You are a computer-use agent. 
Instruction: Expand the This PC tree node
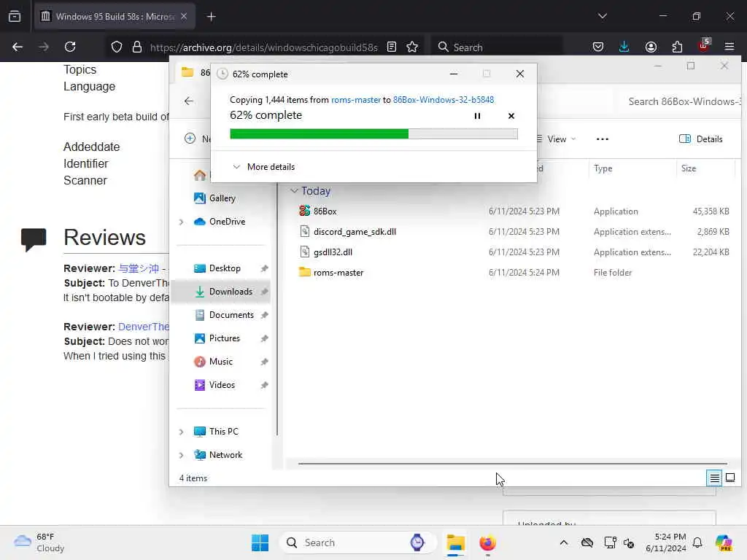tap(182, 432)
